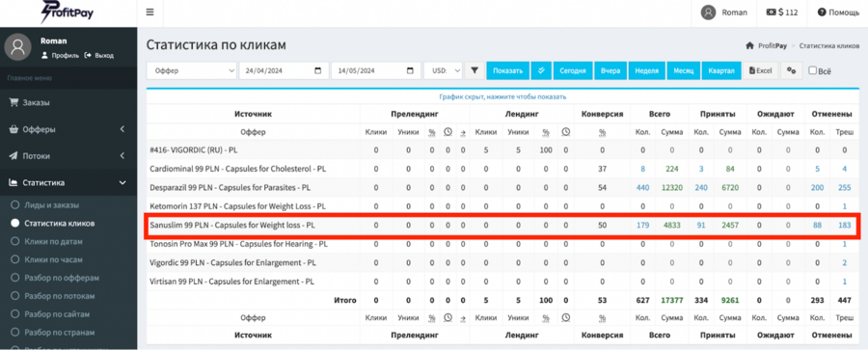Check the Всё checkbox
The image size is (868, 350).
point(812,70)
